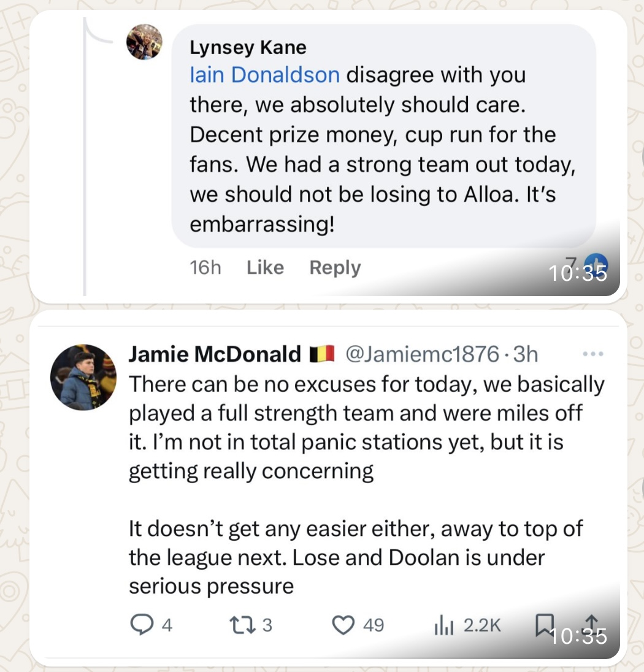Like the tweet with the heart icon
The height and width of the screenshot is (672, 644).
(x=343, y=625)
